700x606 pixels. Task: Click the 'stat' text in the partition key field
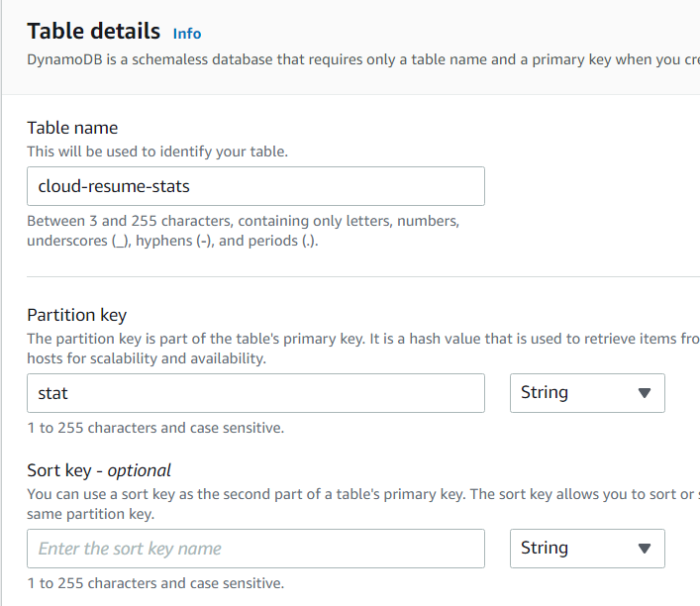(52, 393)
